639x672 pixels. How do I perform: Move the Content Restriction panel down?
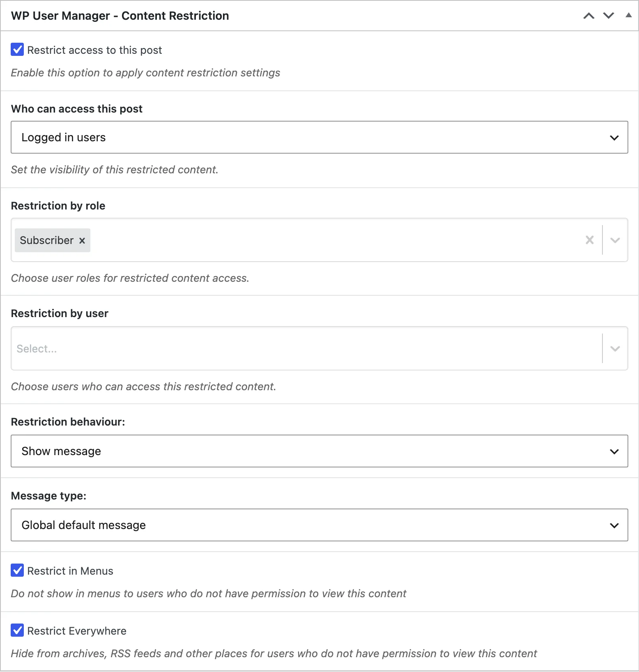(609, 16)
